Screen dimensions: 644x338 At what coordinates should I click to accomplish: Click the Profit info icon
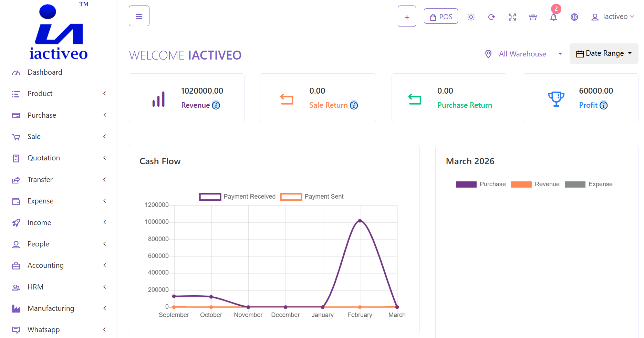[x=604, y=105]
